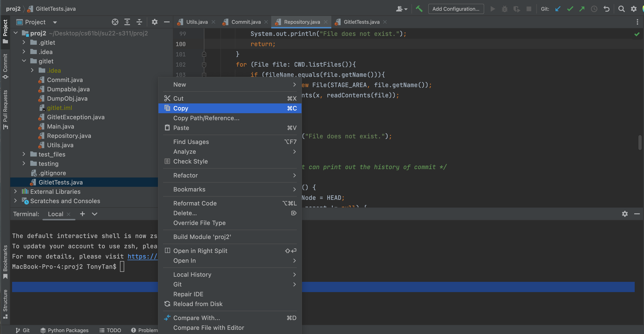Click Expand All icon in Project panel

(127, 22)
